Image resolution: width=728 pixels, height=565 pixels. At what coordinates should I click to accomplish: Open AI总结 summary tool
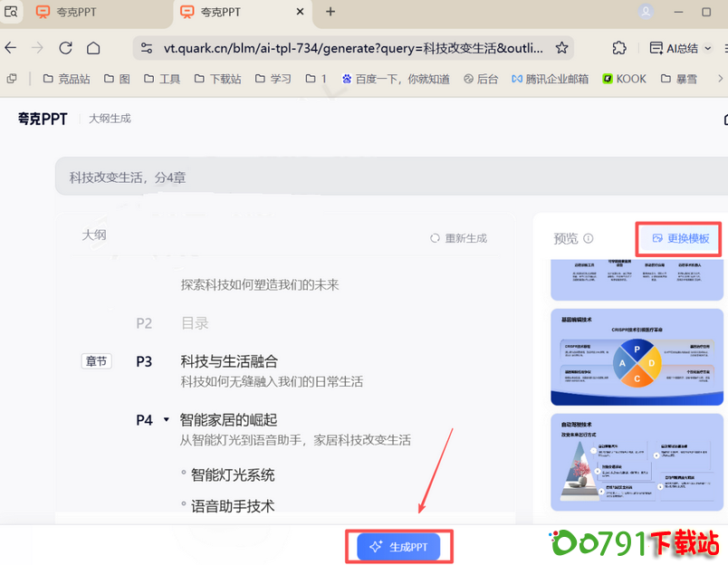674,48
